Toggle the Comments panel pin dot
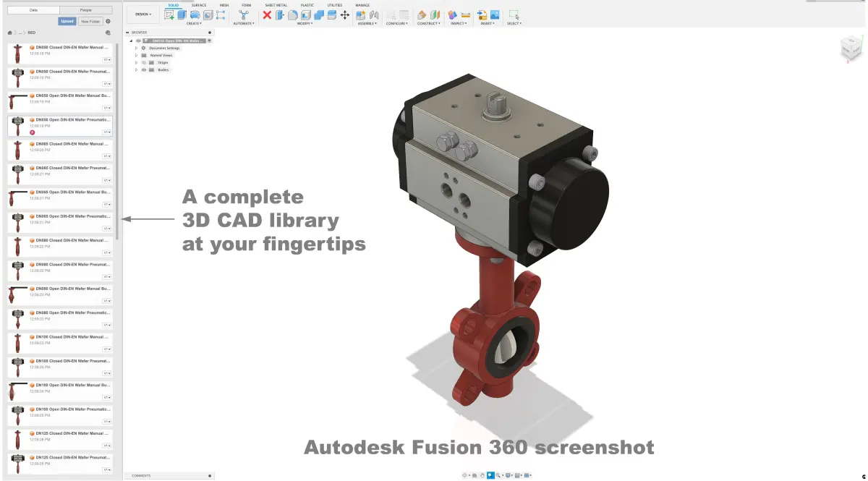 [x=210, y=475]
